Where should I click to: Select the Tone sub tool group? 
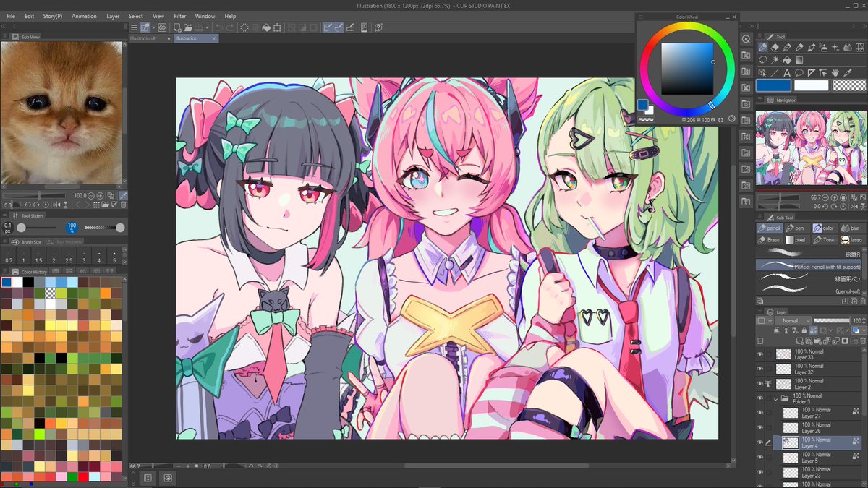[x=825, y=240]
